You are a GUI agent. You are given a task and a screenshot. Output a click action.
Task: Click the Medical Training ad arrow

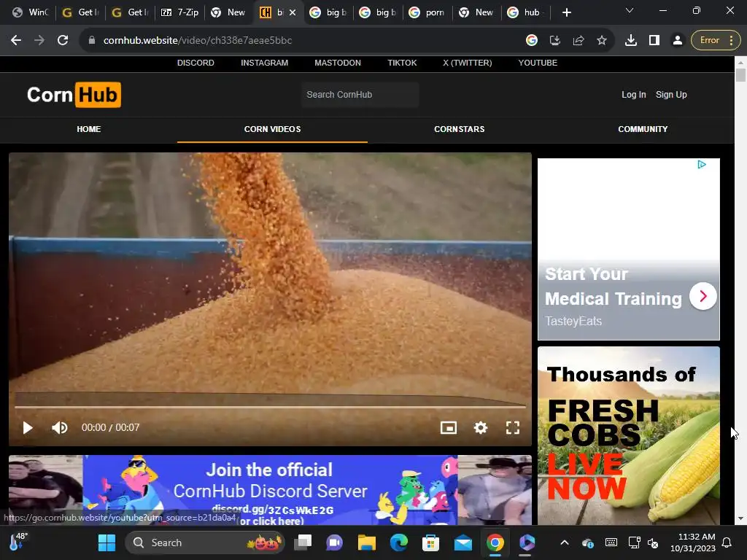click(x=703, y=296)
